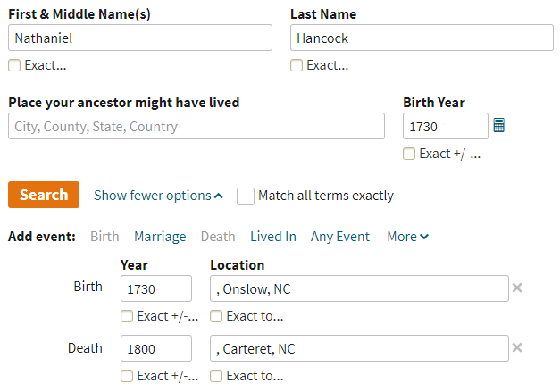This screenshot has width=560, height=392.
Task: Click the Last Name field with Hancock
Action: pos(422,38)
